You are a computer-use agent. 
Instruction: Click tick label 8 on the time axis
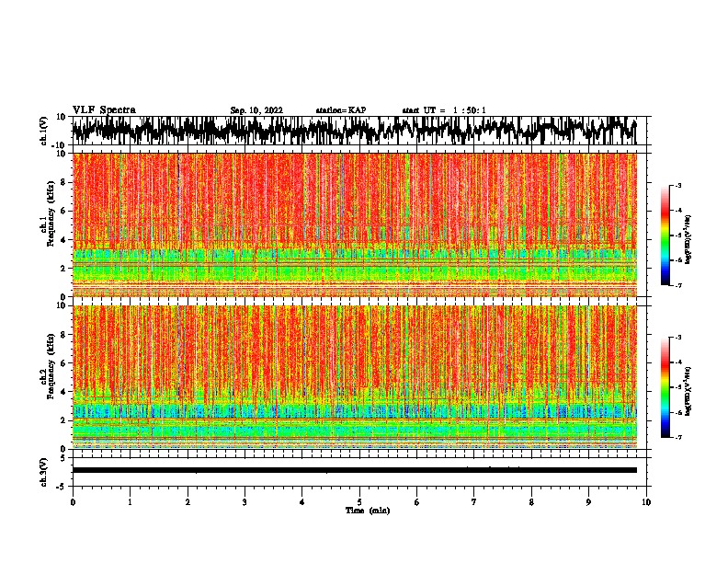[531, 502]
